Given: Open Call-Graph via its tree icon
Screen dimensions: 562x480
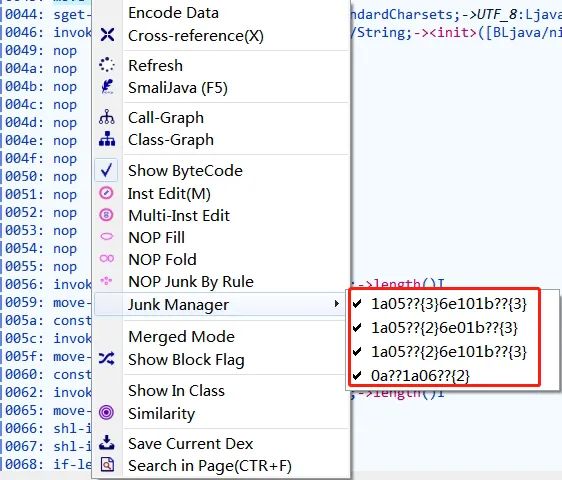Looking at the screenshot, I should [107, 117].
